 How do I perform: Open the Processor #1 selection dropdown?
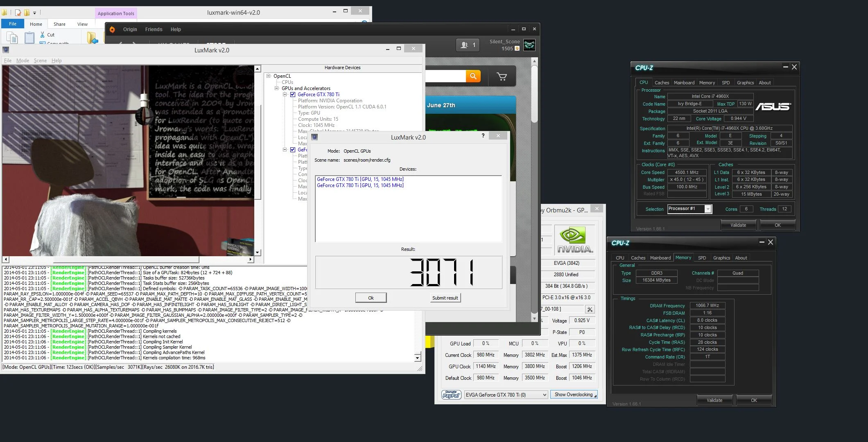point(708,209)
